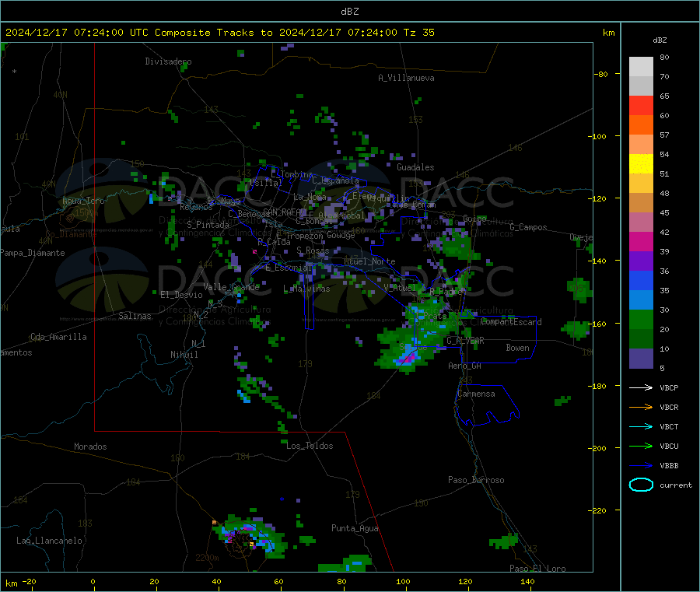Click the 'Carmensa' map label
700x592 pixels.
(x=476, y=394)
